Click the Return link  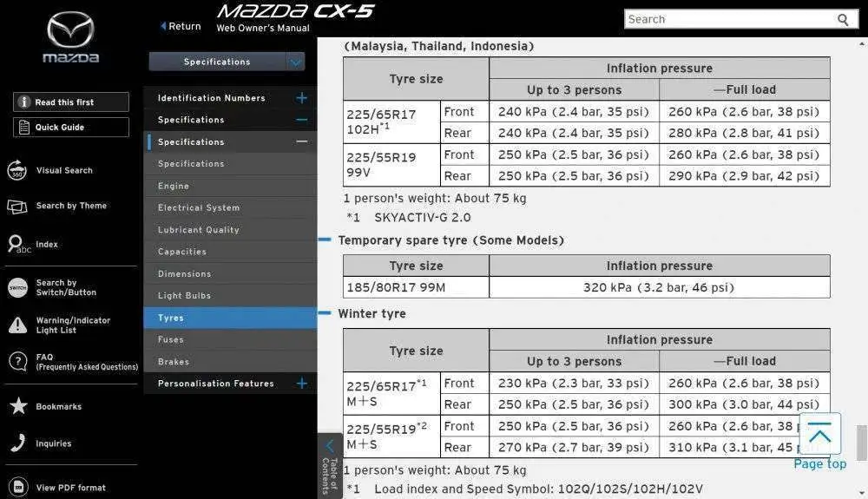click(x=181, y=26)
